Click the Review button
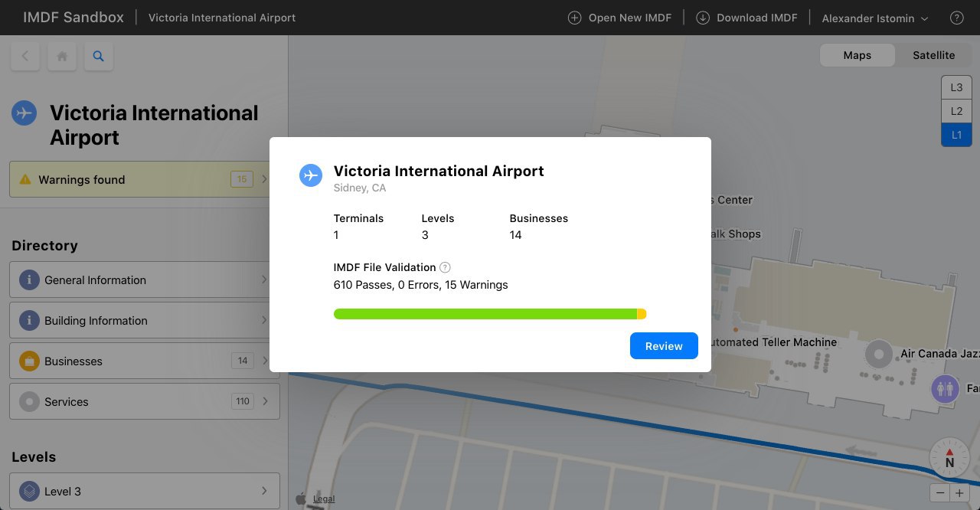Viewport: 980px width, 510px height. tap(664, 346)
